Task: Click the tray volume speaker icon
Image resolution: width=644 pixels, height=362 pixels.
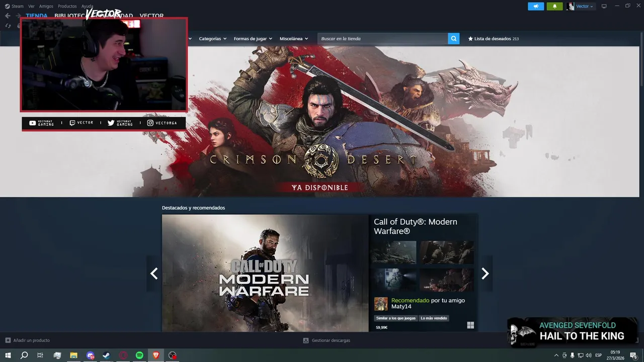Action: 589,355
